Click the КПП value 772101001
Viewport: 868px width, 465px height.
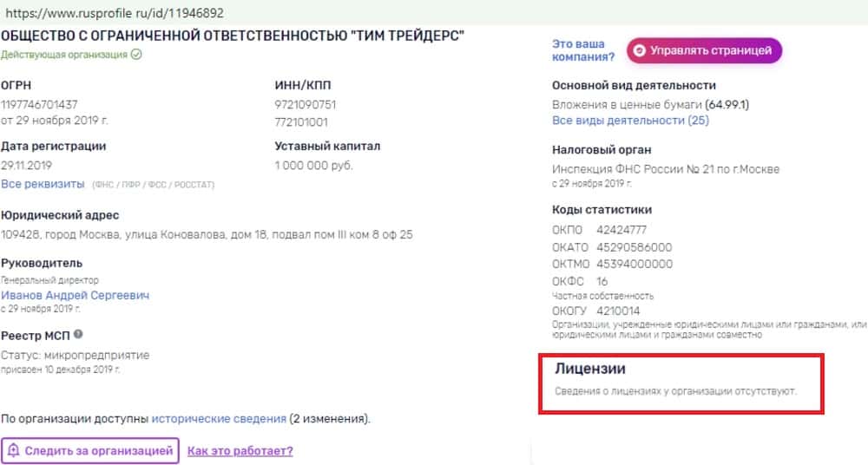click(x=301, y=121)
